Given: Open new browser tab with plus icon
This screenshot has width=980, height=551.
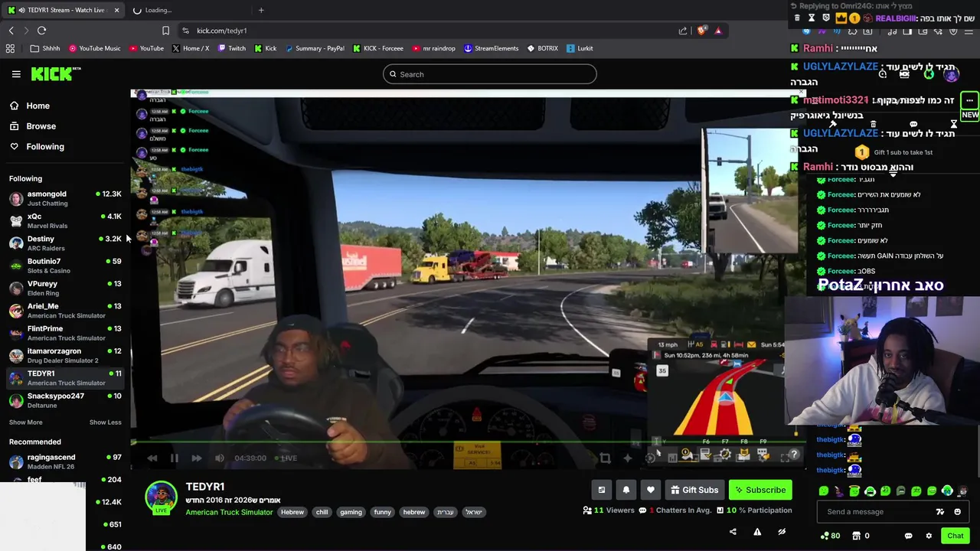Looking at the screenshot, I should point(261,10).
